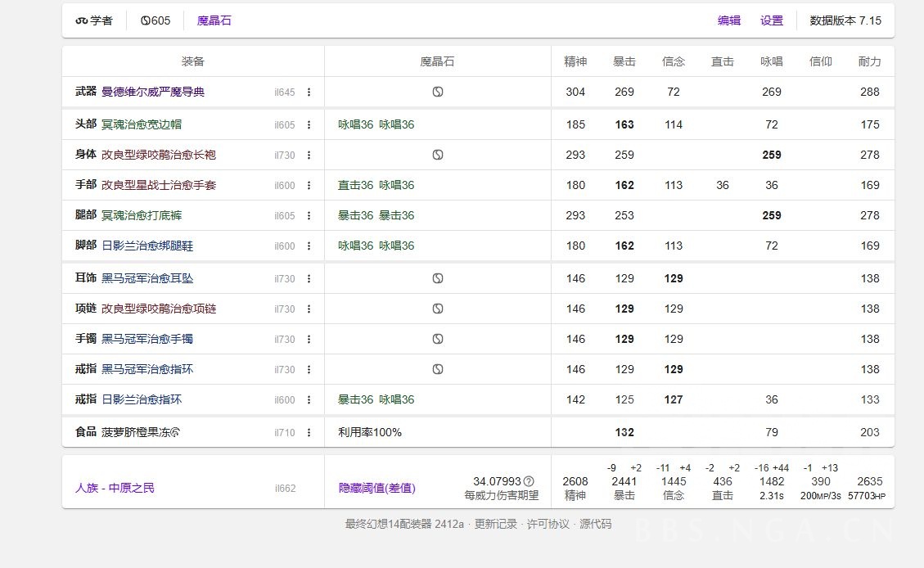924x568 pixels.
Task: Open the kebab menu for food 菠萝脐橙果冻
Action: [309, 432]
